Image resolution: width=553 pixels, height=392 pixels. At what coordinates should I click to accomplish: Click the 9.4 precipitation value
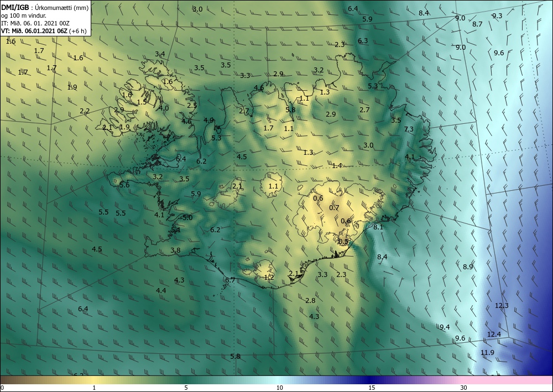click(x=445, y=327)
